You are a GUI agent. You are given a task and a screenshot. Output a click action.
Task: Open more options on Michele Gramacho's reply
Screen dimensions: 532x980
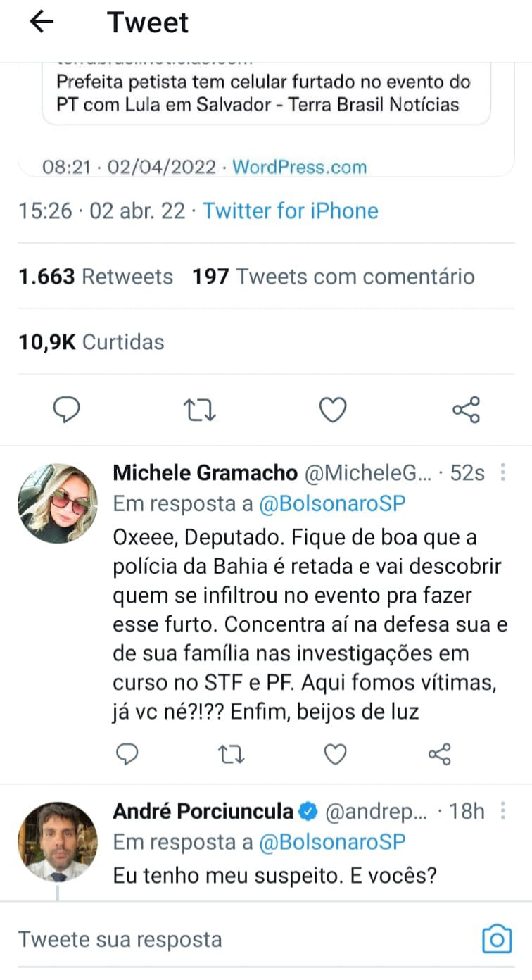pyautogui.click(x=503, y=472)
